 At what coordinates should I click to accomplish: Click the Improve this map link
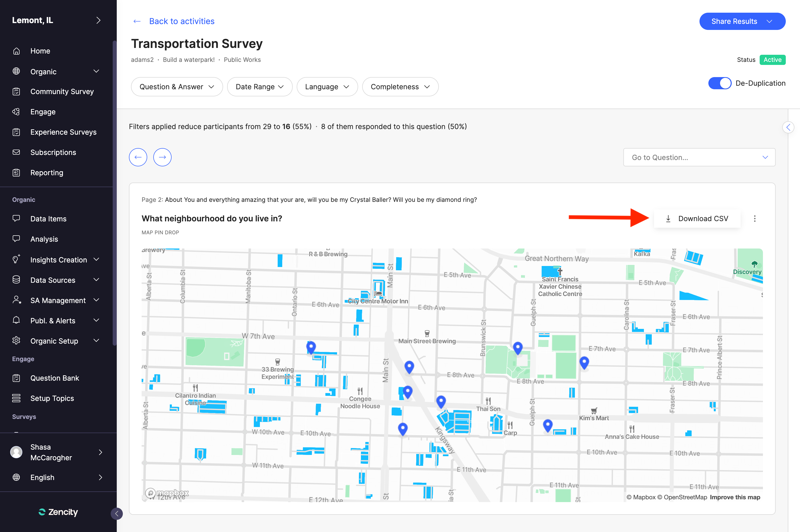pos(735,497)
